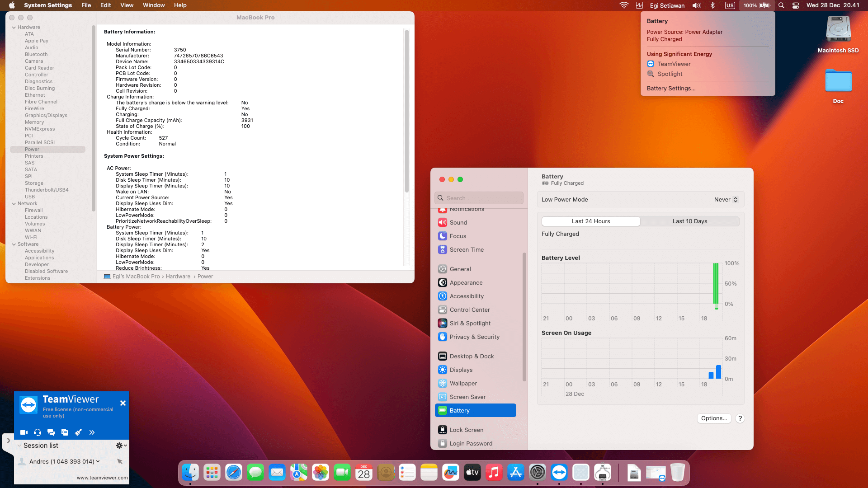Open the TeamViewer session gear dropdown

[121, 446]
